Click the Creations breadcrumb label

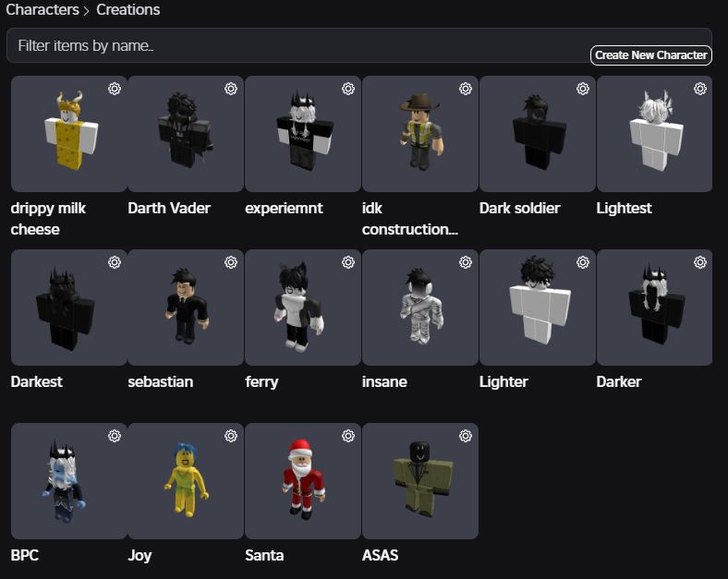point(128,10)
